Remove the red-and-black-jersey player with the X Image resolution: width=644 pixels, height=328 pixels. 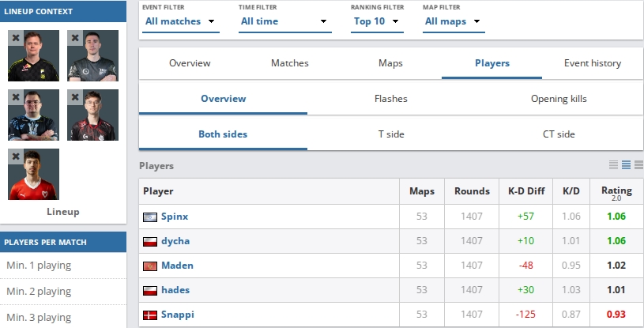75,97
